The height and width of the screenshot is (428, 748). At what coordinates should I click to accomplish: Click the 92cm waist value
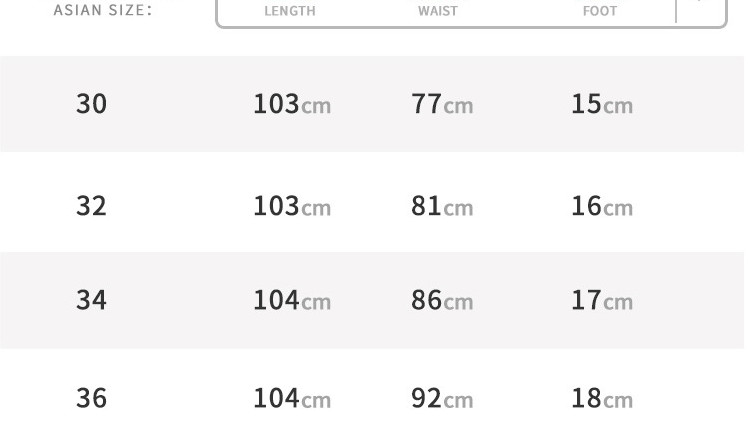[441, 399]
